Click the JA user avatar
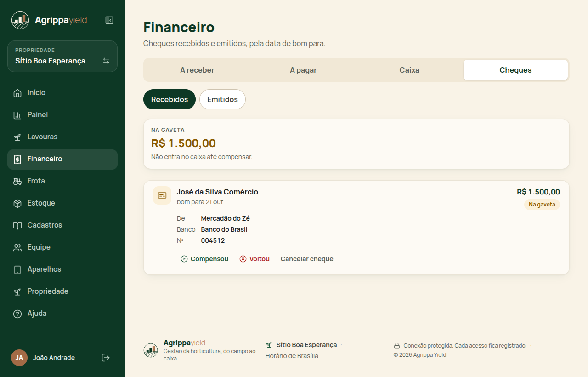 point(19,358)
